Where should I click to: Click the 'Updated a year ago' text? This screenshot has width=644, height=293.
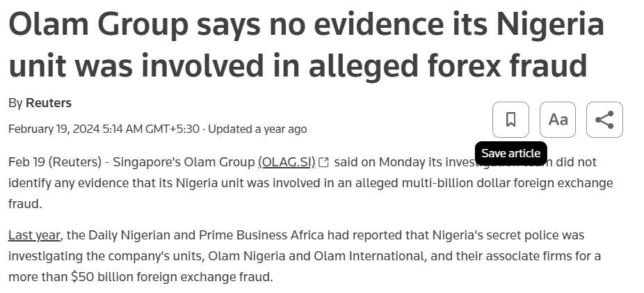click(x=257, y=129)
